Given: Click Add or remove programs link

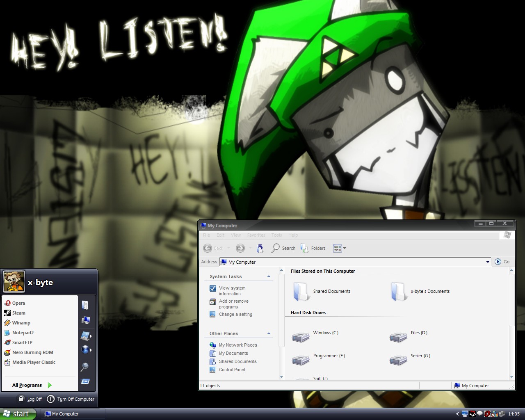Looking at the screenshot, I should pos(234,304).
